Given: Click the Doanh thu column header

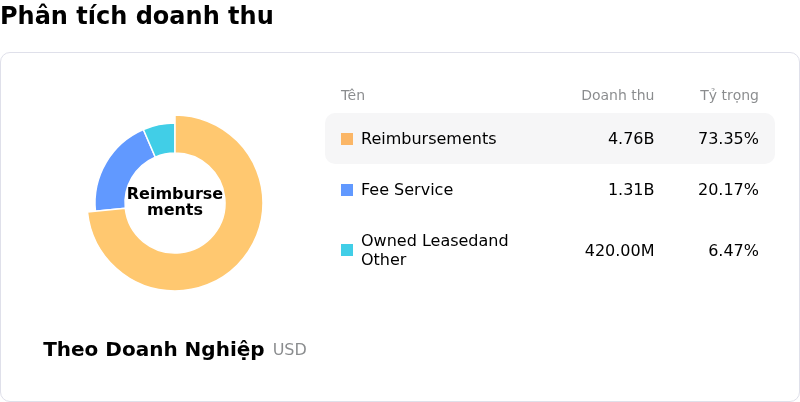Looking at the screenshot, I should tap(617, 96).
